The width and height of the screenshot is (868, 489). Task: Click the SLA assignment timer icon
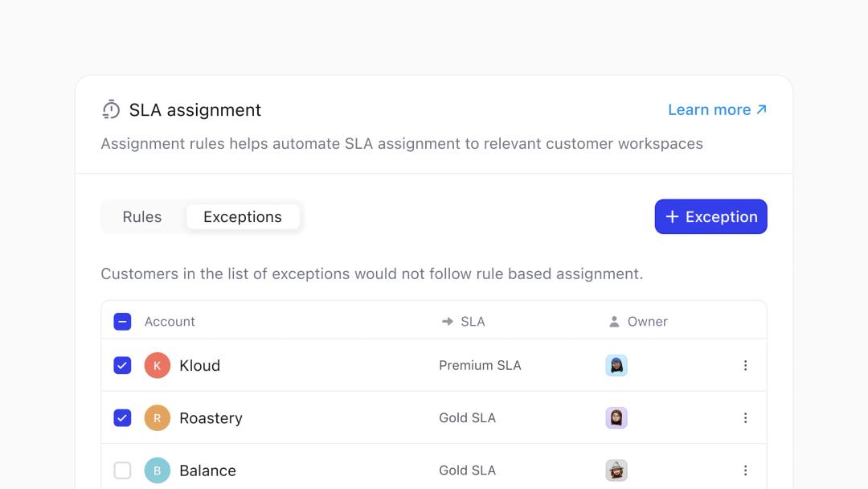[x=111, y=109]
